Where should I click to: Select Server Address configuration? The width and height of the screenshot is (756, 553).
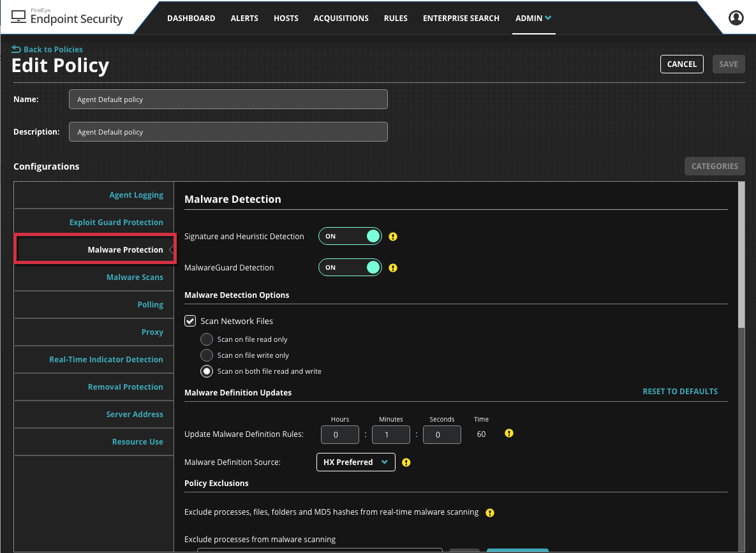coord(94,415)
